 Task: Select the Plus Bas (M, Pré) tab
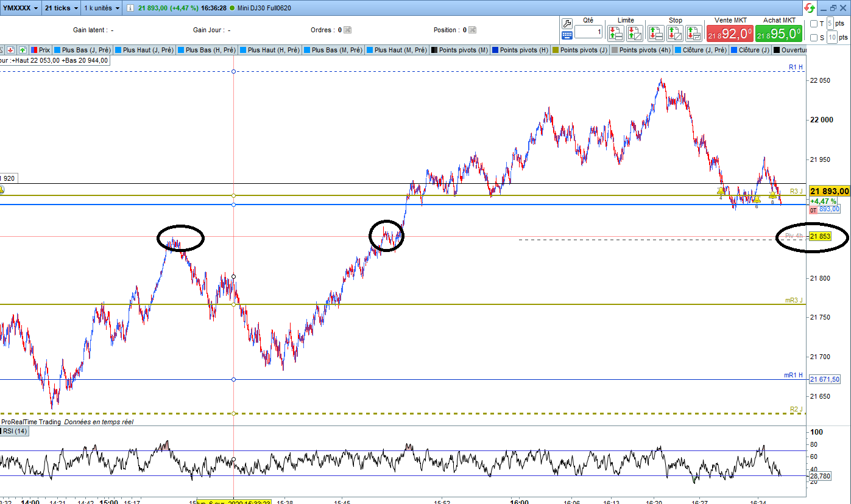pos(333,50)
